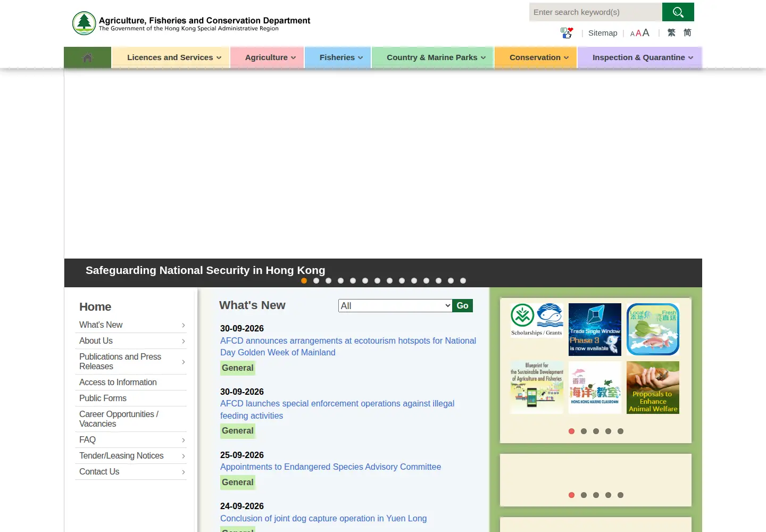Screen dimensions: 766x532
Task: Click the search keyword input field
Action: (x=596, y=12)
